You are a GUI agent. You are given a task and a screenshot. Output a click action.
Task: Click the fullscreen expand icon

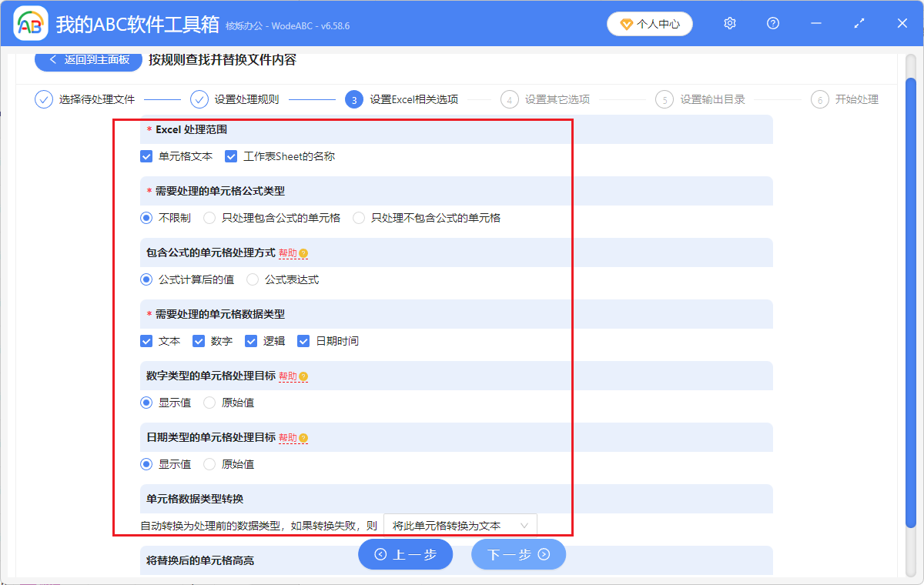coord(859,23)
